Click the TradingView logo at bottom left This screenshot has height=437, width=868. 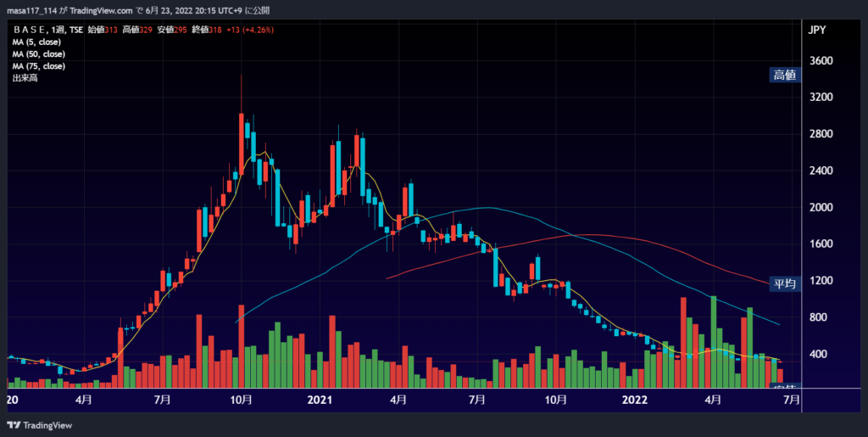[x=39, y=425]
